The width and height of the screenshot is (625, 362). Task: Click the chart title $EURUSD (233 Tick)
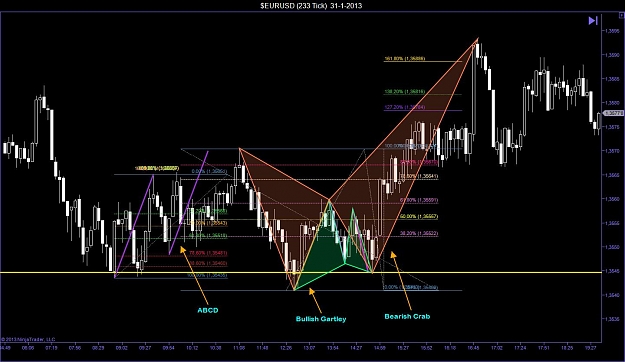(294, 6)
